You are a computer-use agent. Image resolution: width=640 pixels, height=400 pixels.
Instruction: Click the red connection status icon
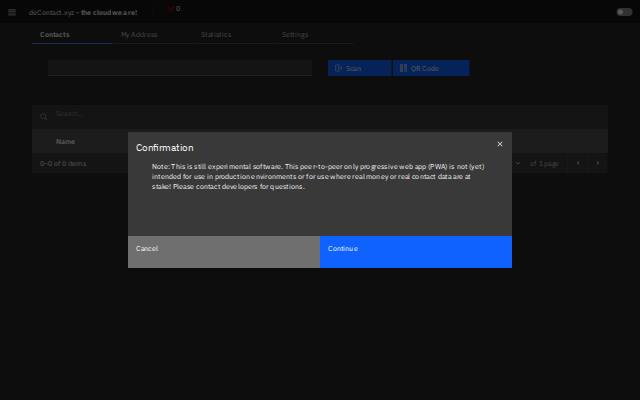click(x=170, y=8)
